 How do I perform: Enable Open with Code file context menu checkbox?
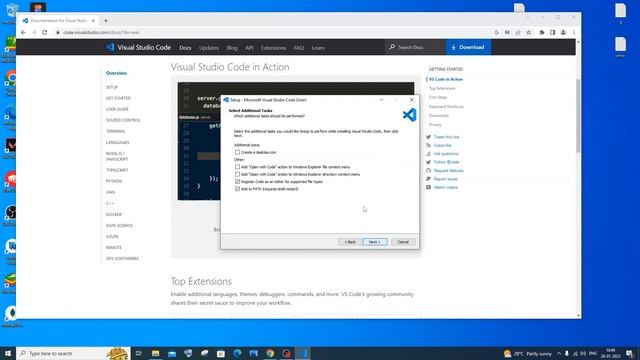[238, 167]
